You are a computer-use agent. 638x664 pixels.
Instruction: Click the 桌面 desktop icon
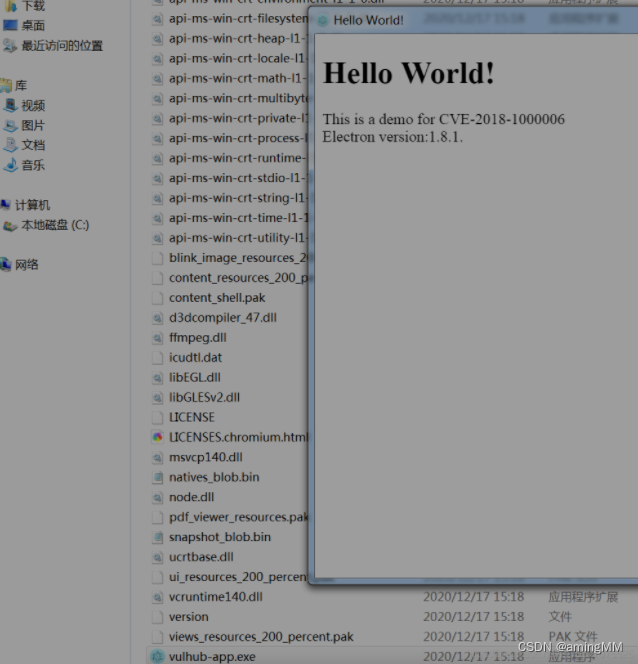point(10,25)
